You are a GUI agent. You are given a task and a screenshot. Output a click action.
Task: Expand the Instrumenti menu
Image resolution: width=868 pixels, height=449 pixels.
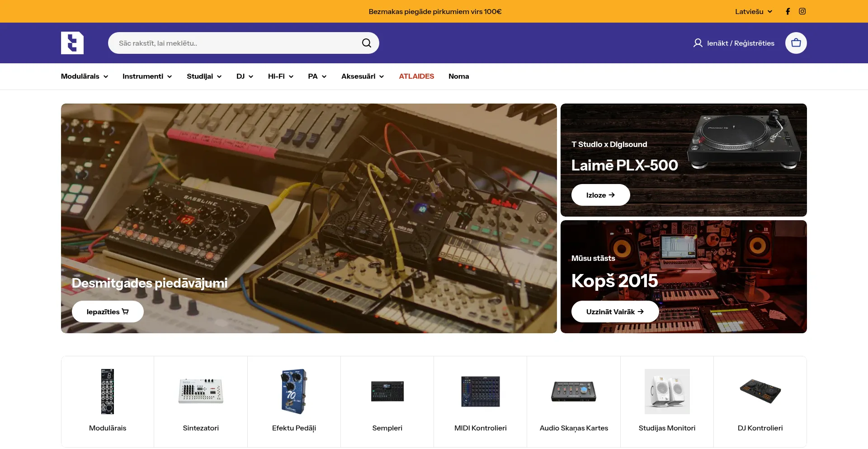click(x=147, y=76)
